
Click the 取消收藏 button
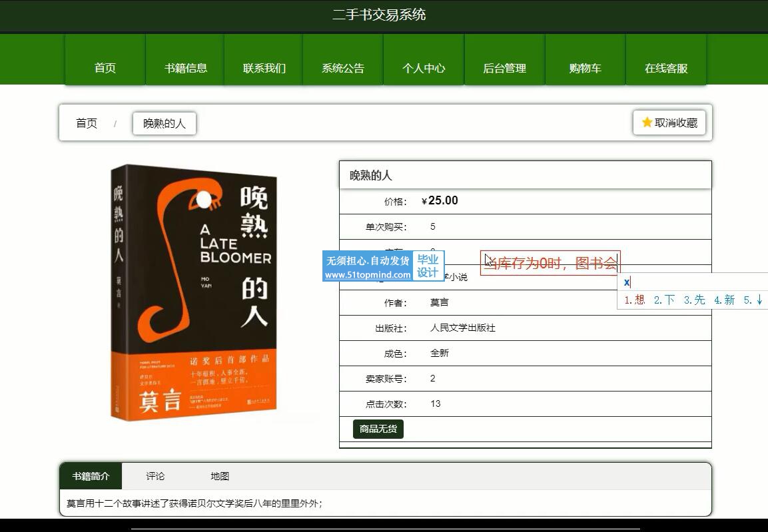click(669, 123)
